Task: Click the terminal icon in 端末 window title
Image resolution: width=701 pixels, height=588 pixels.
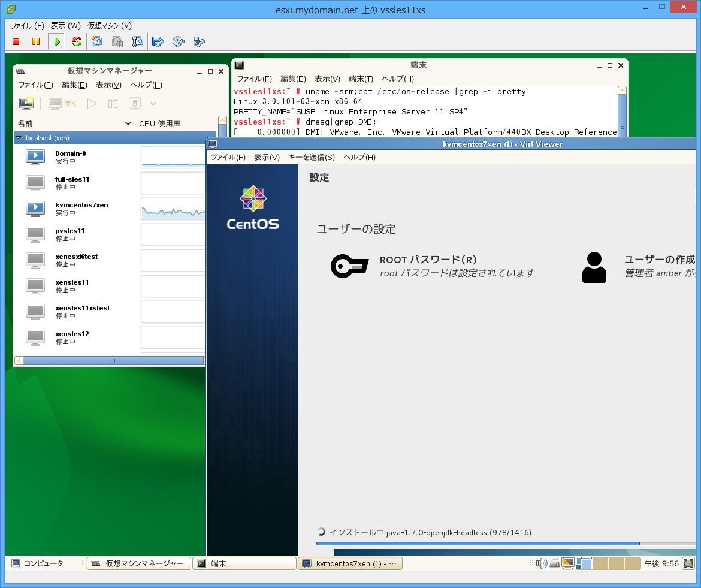Action: point(239,65)
